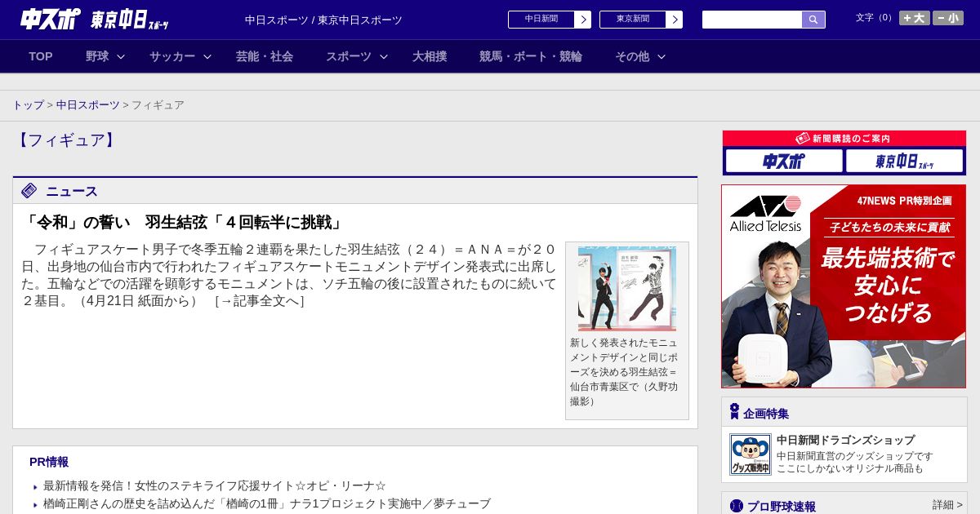Open the 中日新聞 link button
This screenshot has width=980, height=514.
pyautogui.click(x=541, y=20)
